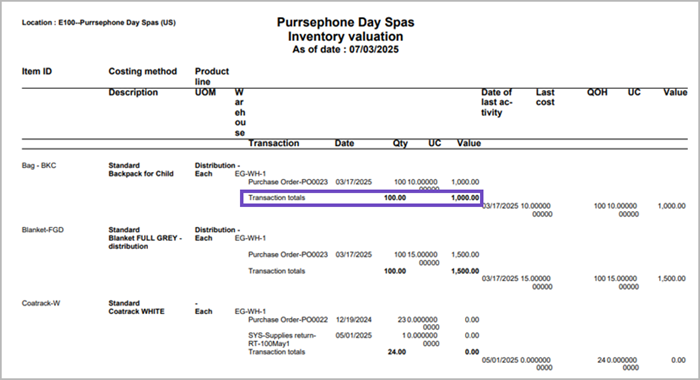Click Purchase Order-PO0023 under Blanket-FGD
This screenshot has width=700, height=380.
pos(288,255)
